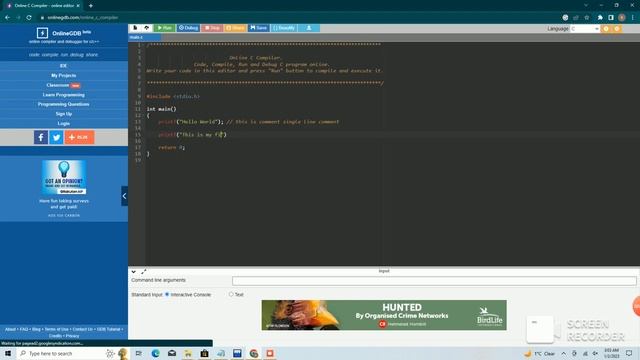Click the info icon beside Language dropdown
This screenshot has width=640, height=360.
[606, 29]
